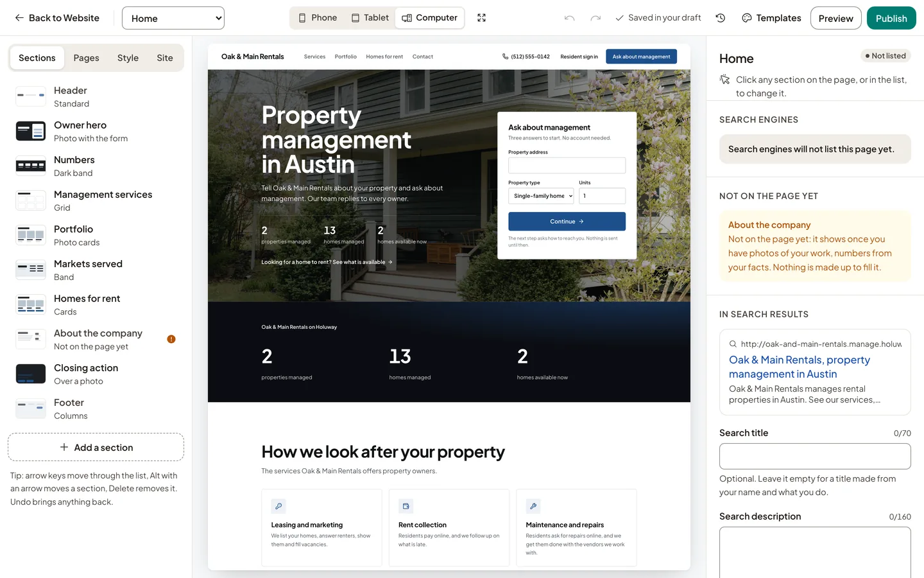
Task: Click the Services link in the site navigation
Action: [314, 57]
